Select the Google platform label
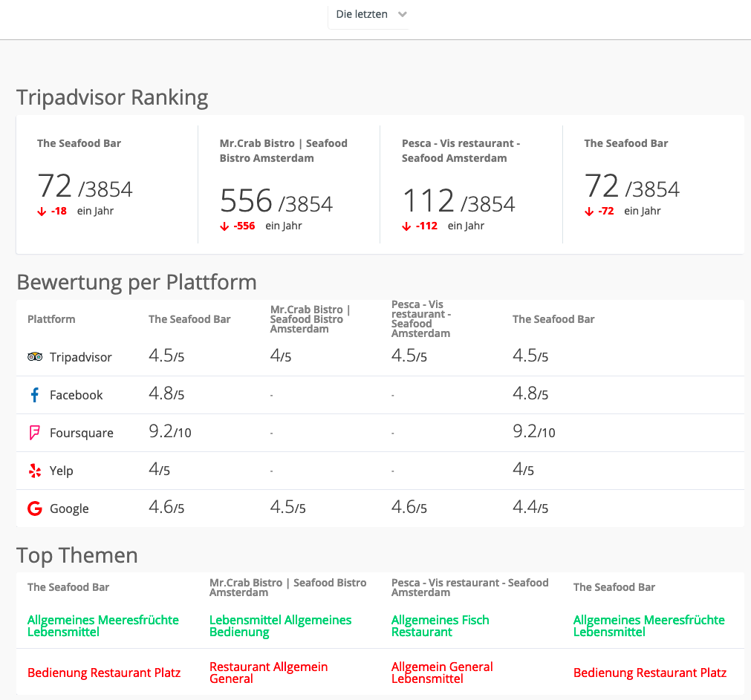751x700 pixels. [69, 508]
